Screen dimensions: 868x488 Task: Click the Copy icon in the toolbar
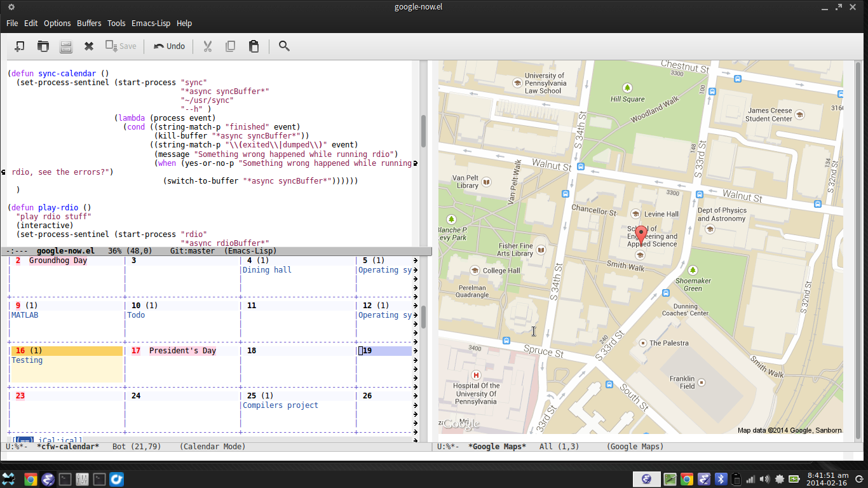coord(230,46)
